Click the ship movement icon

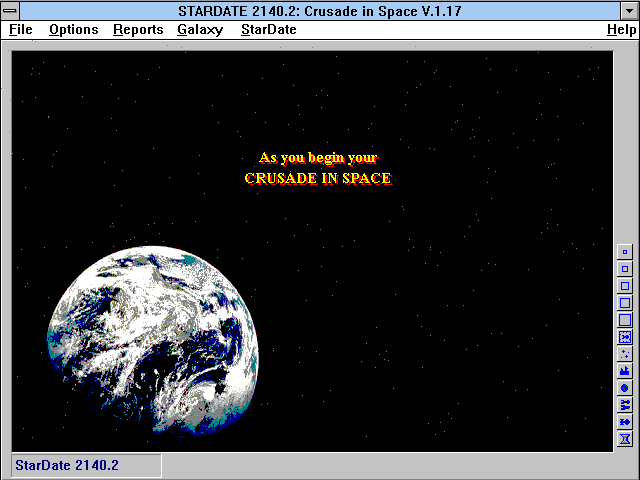click(624, 422)
